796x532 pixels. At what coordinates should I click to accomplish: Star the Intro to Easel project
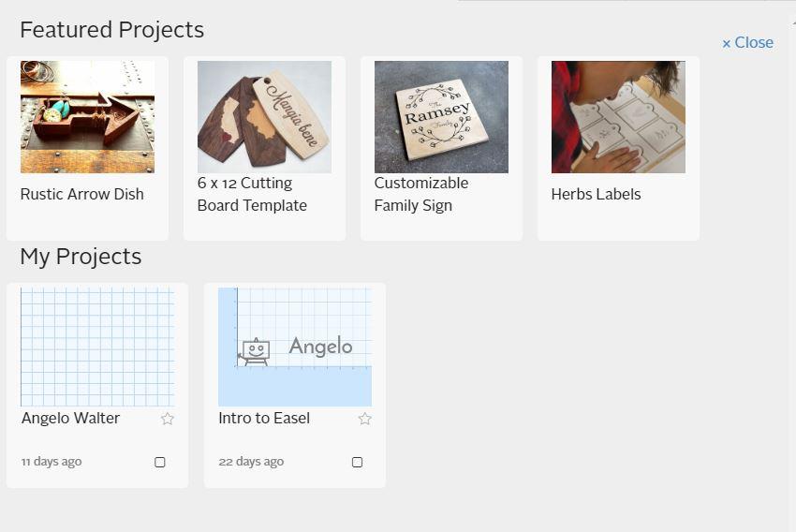(x=365, y=419)
